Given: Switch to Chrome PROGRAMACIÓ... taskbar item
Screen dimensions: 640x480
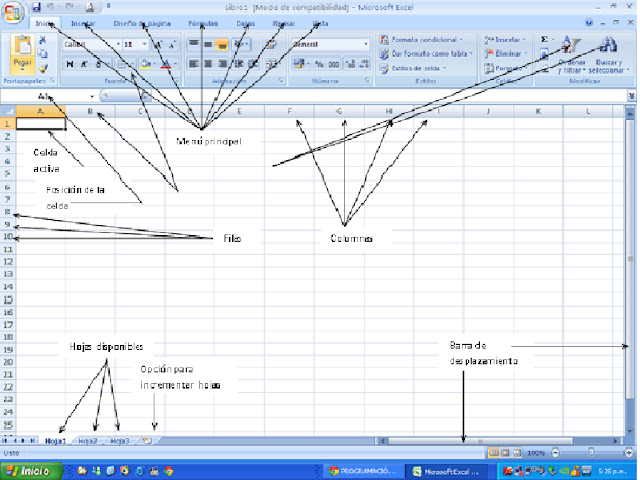Looking at the screenshot, I should (x=362, y=471).
